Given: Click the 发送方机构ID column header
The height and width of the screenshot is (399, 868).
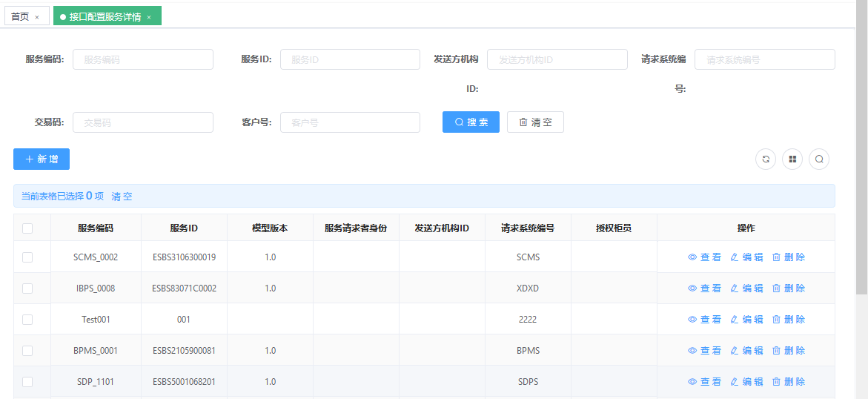Looking at the screenshot, I should (443, 228).
